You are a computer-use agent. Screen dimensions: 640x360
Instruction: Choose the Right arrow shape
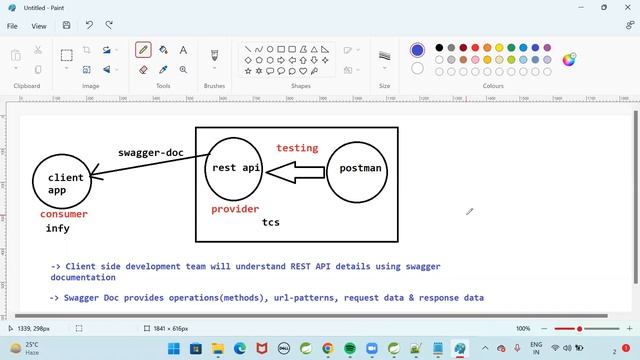(x=281, y=60)
